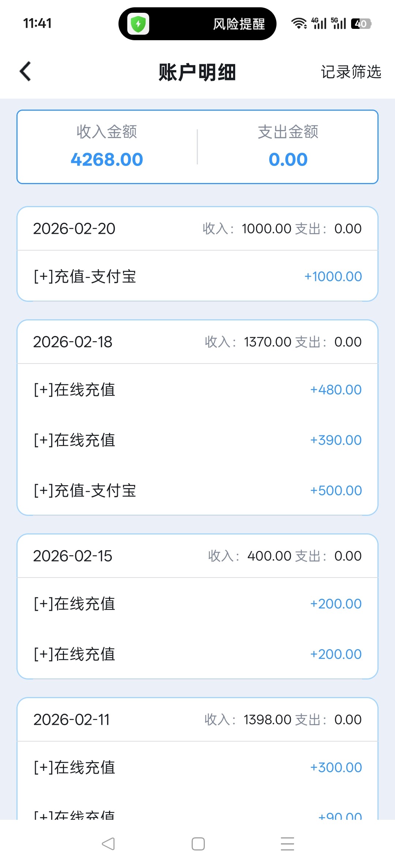The image size is (395, 868).
Task: Select the 2026-02-20 date header
Action: [x=74, y=229]
